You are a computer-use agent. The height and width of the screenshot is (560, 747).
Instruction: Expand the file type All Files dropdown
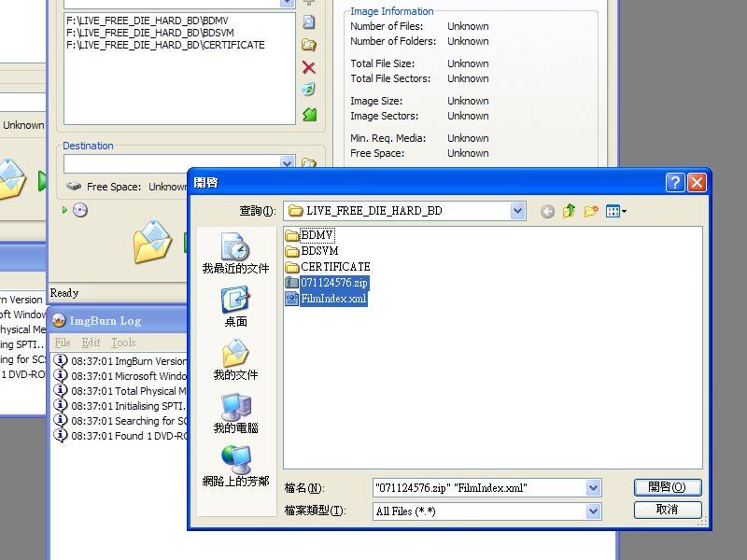(593, 511)
